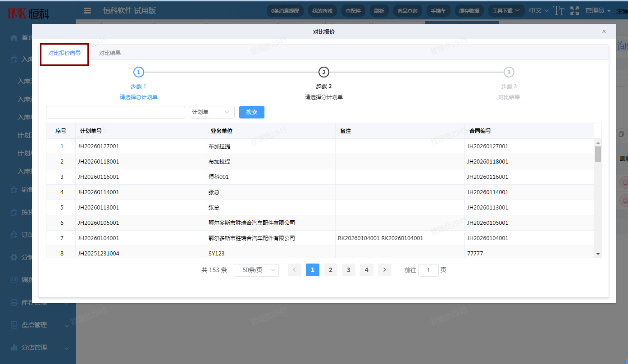The image size is (628, 364).
Task: Enter fullscreen using the expand arrows icon
Action: pos(575,10)
